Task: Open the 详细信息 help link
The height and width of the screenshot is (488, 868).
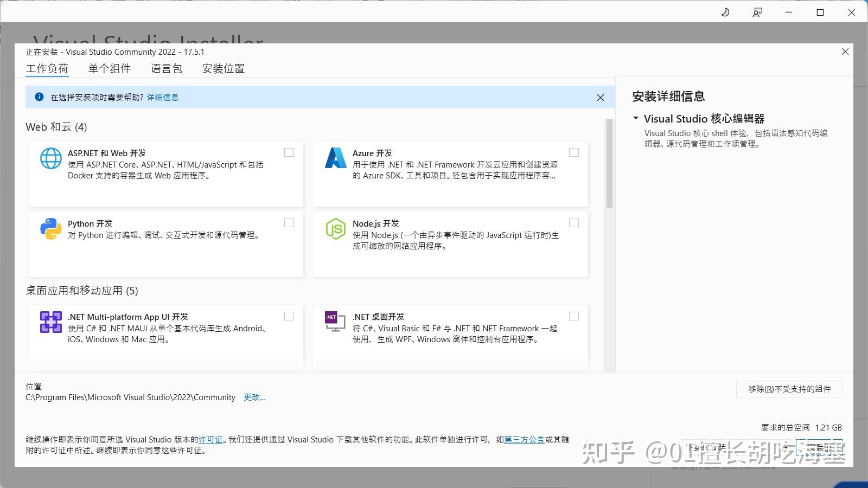Action: click(x=163, y=98)
